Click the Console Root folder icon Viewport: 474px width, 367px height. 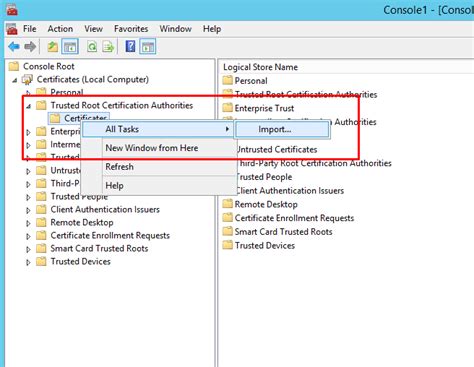pyautogui.click(x=14, y=66)
